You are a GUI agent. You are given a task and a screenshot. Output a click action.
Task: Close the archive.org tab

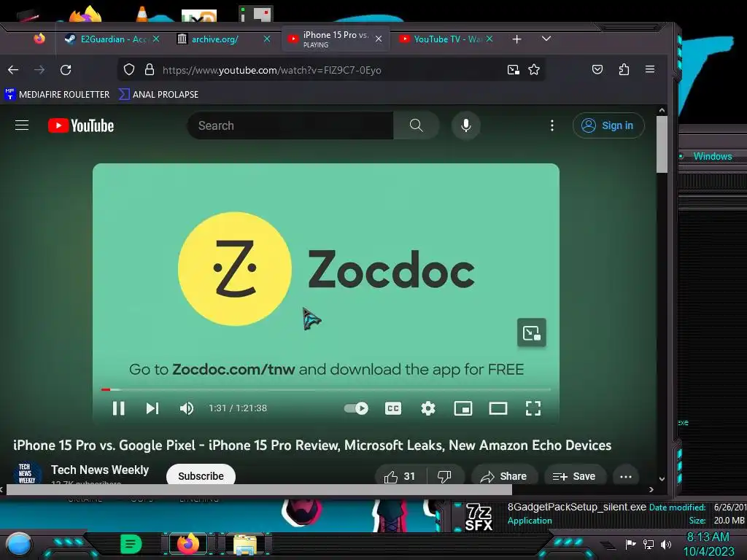pos(267,39)
